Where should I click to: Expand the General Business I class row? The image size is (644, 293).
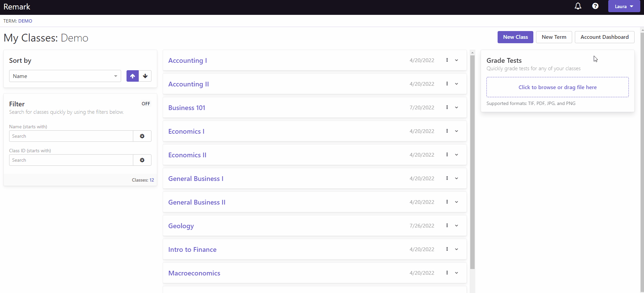pos(456,178)
